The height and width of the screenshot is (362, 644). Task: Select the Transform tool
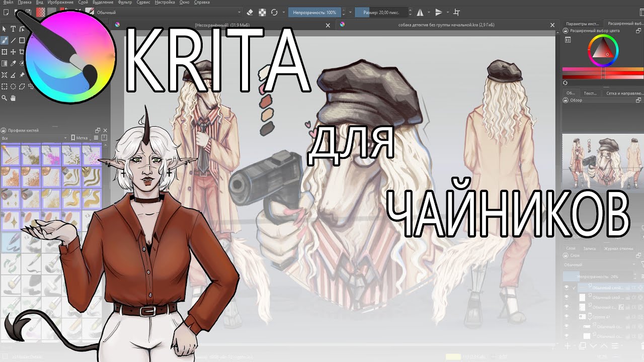tap(4, 52)
